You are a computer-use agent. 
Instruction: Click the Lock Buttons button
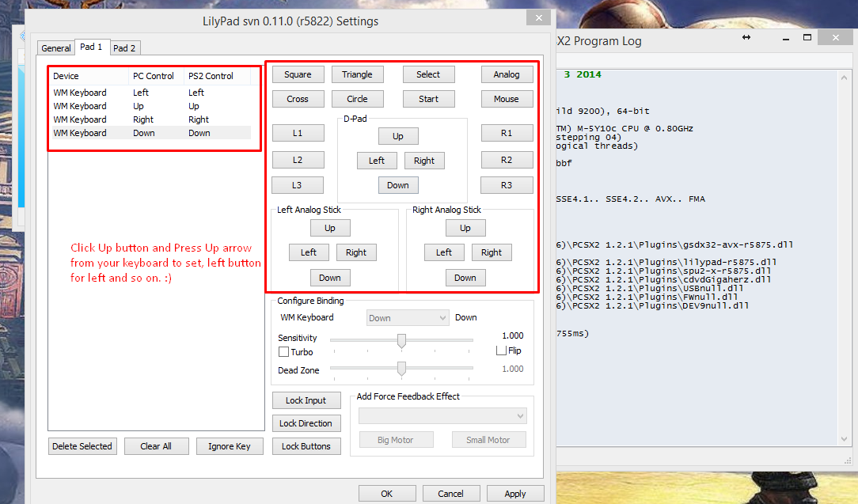(306, 446)
